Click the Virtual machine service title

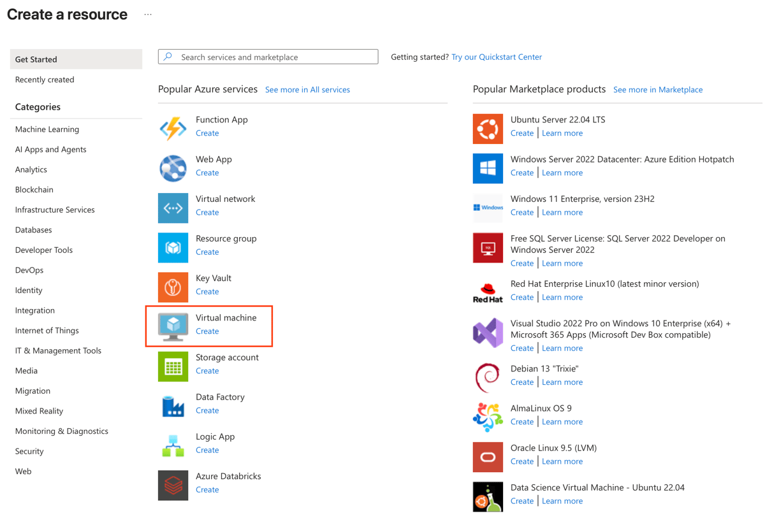(226, 318)
